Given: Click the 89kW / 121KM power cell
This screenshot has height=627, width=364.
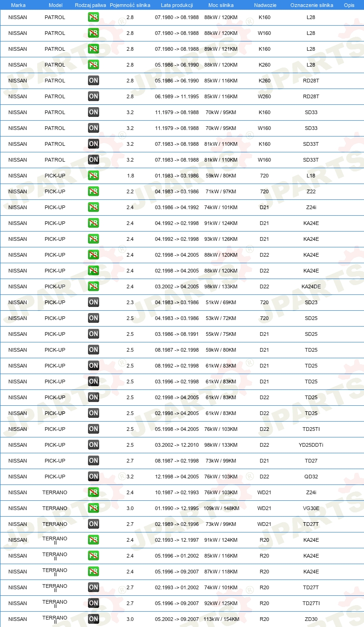Looking at the screenshot, I should tap(221, 49).
